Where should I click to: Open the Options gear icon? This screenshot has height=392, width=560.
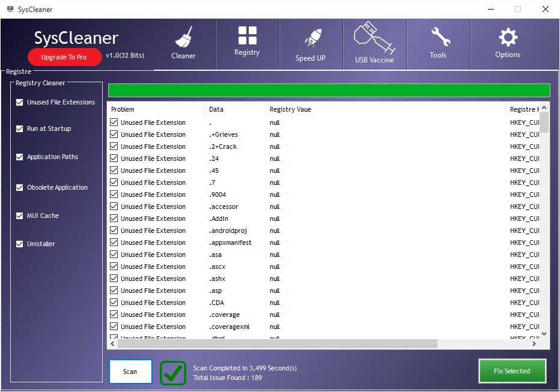coord(508,37)
